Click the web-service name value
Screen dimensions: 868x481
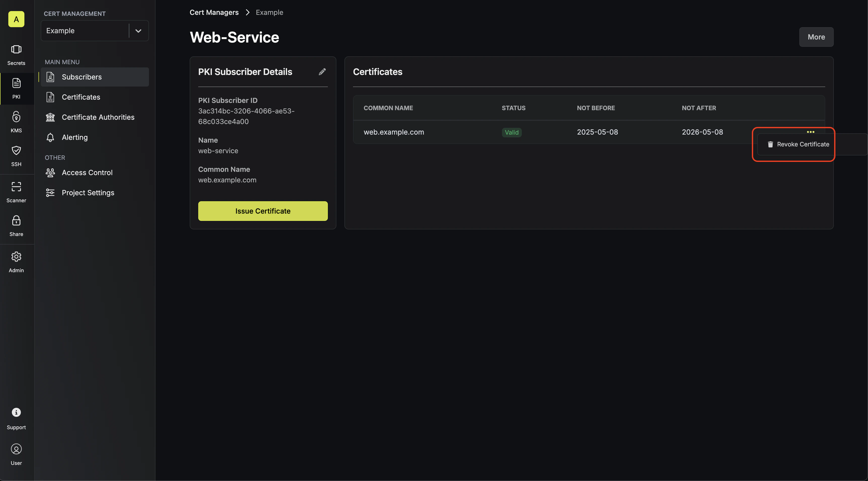(218, 151)
